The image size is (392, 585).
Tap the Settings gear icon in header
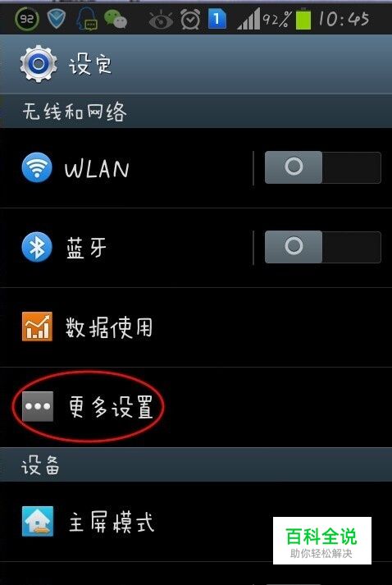[39, 64]
